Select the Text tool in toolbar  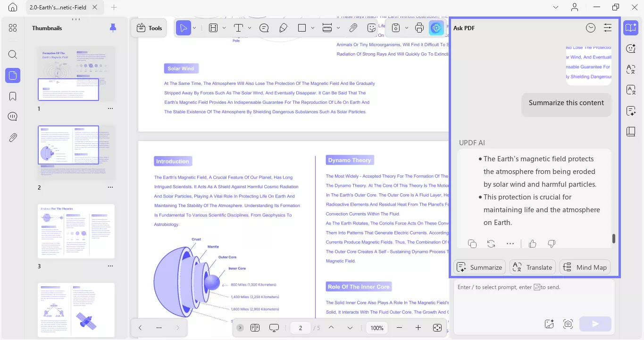click(x=239, y=28)
